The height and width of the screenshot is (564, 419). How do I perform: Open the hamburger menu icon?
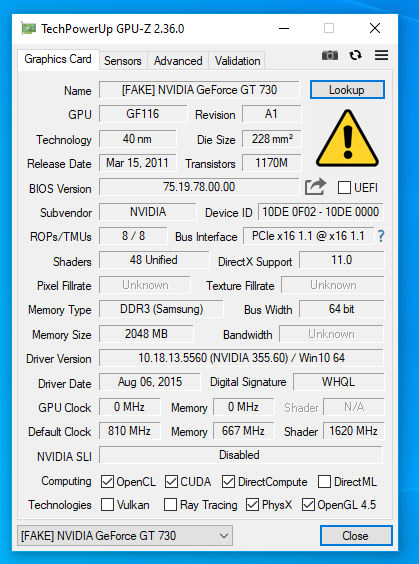(x=381, y=55)
